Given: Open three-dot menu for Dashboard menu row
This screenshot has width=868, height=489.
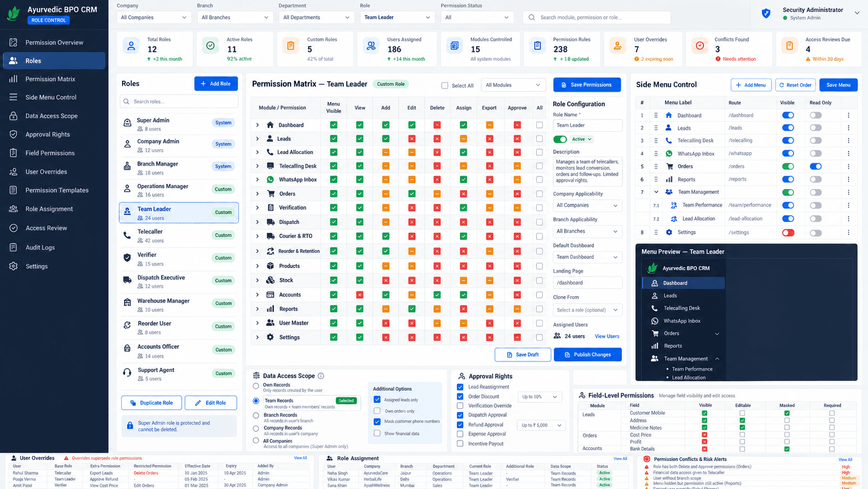Looking at the screenshot, I should [849, 115].
